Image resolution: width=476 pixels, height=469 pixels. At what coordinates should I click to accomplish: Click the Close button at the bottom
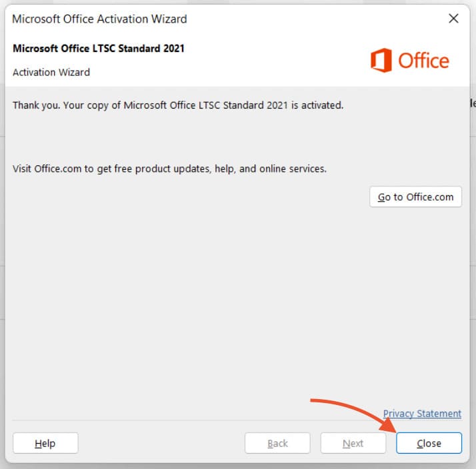click(429, 443)
